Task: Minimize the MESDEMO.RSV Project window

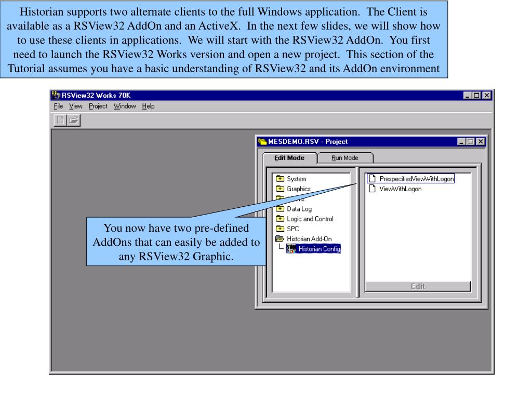Action: coord(461,141)
